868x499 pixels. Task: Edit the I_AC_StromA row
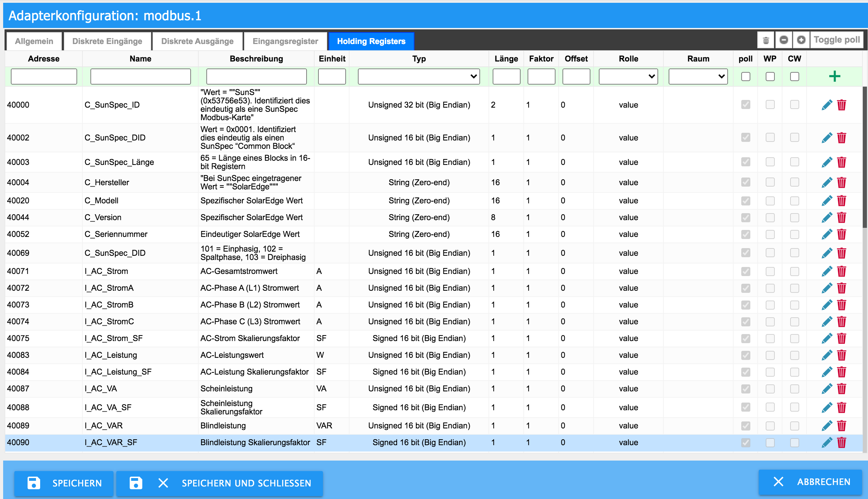click(x=827, y=288)
